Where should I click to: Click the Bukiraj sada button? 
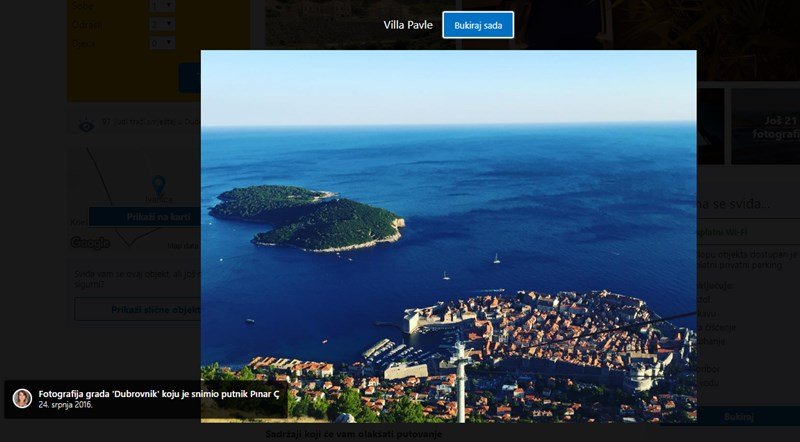[478, 25]
